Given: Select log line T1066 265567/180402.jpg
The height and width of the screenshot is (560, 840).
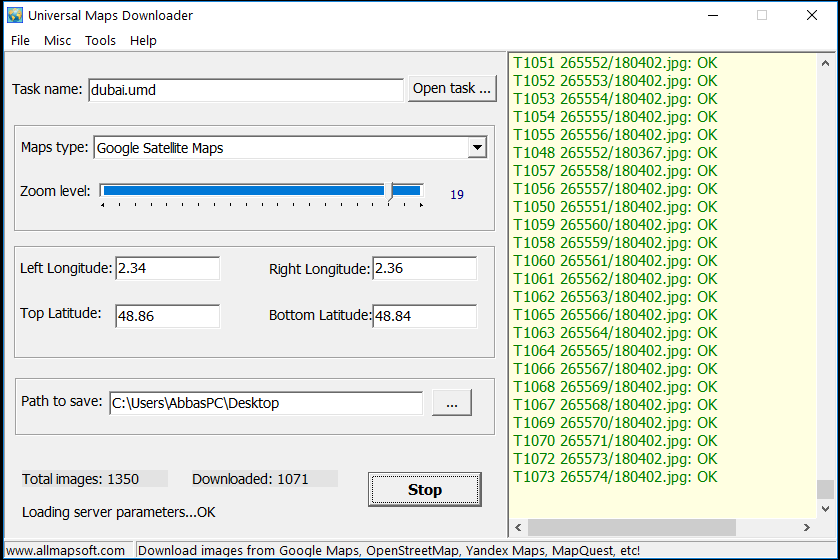Looking at the screenshot, I should tap(615, 369).
